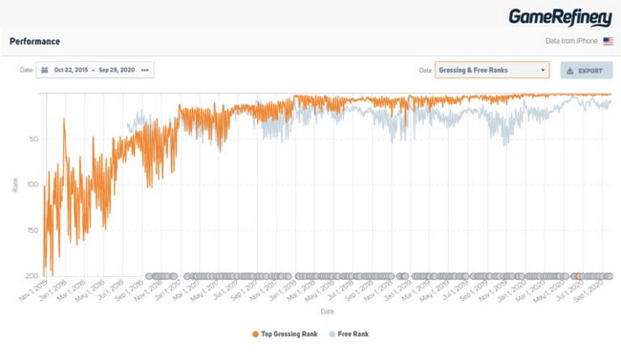Viewport: 621px width, 364px height.
Task: Open the Oct 22, 2015 – Sep 29, 2020 date range picker
Action: click(95, 70)
